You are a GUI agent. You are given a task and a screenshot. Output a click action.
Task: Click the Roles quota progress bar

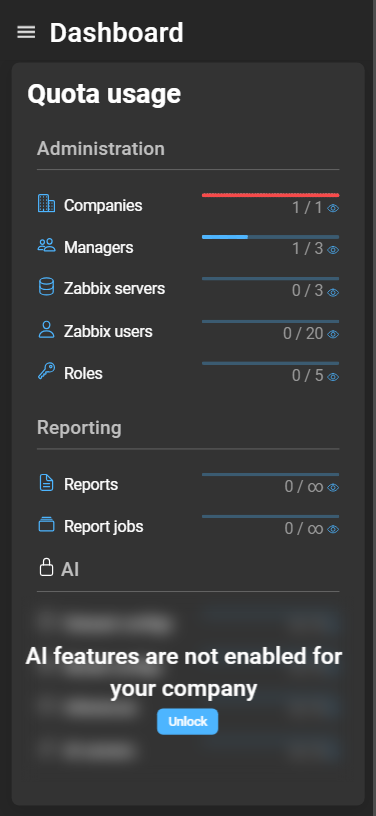tap(270, 363)
